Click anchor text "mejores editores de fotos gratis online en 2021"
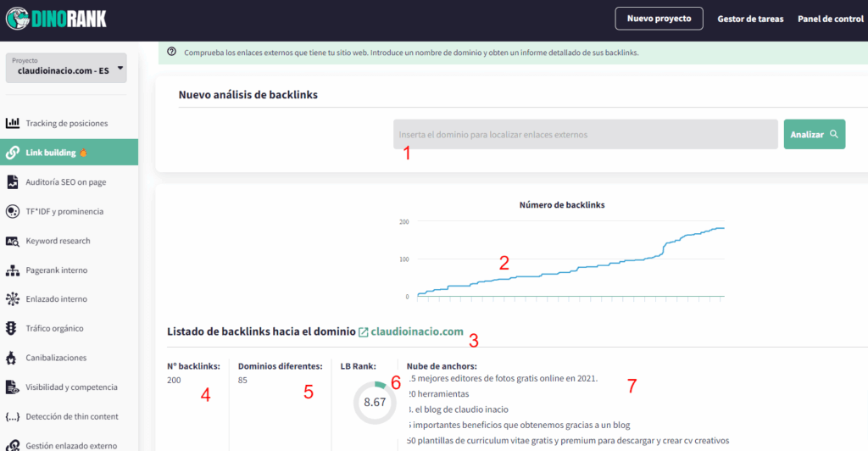The height and width of the screenshot is (451, 868). pos(507,378)
